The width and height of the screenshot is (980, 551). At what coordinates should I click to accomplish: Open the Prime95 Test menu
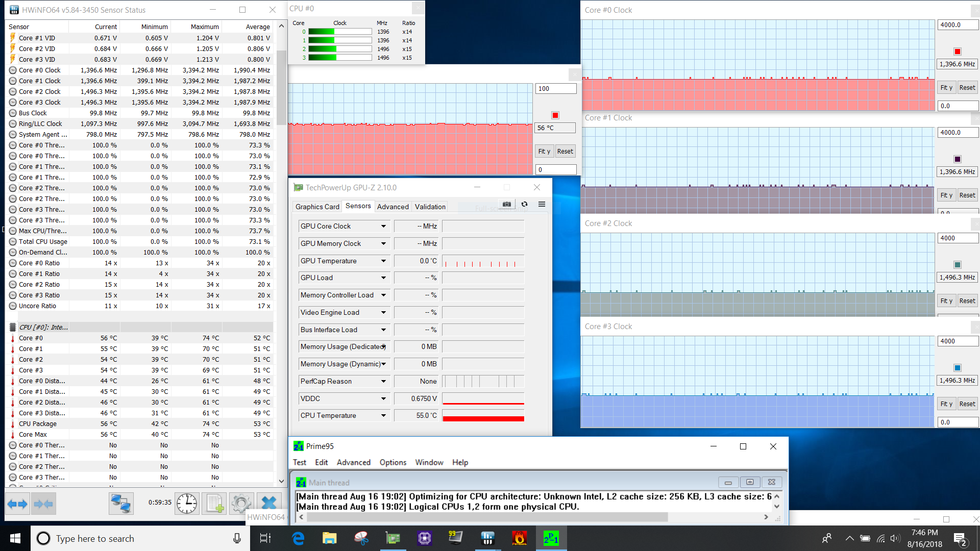(300, 462)
